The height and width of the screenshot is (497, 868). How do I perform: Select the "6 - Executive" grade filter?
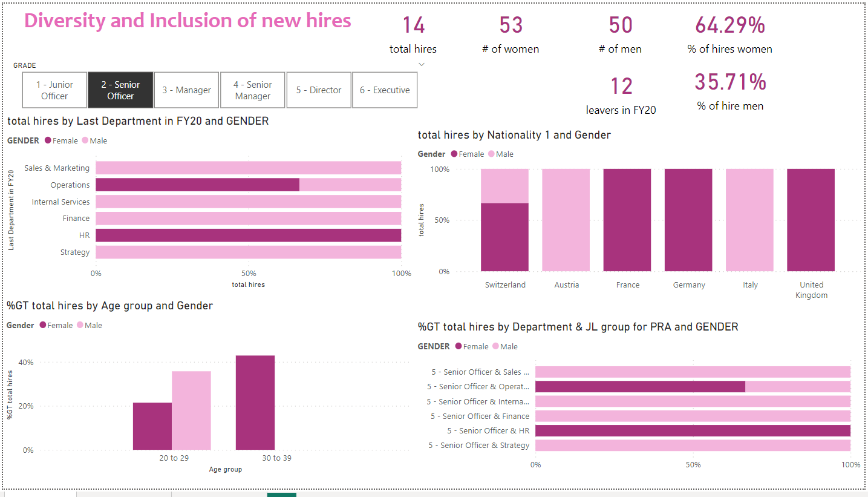[x=385, y=90]
